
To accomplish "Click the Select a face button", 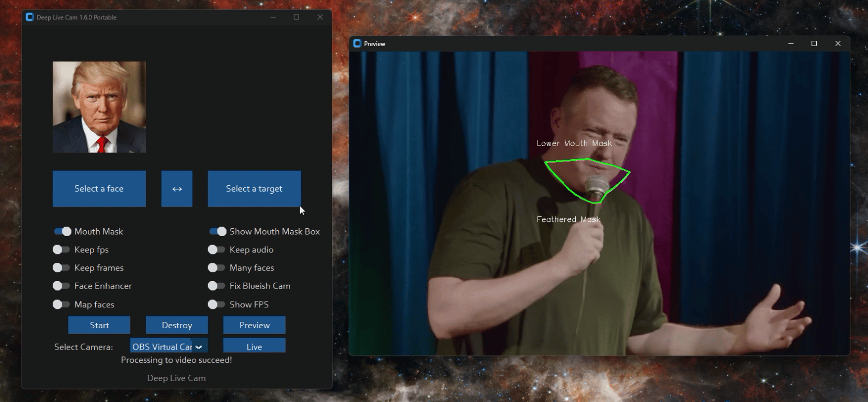I will 99,189.
